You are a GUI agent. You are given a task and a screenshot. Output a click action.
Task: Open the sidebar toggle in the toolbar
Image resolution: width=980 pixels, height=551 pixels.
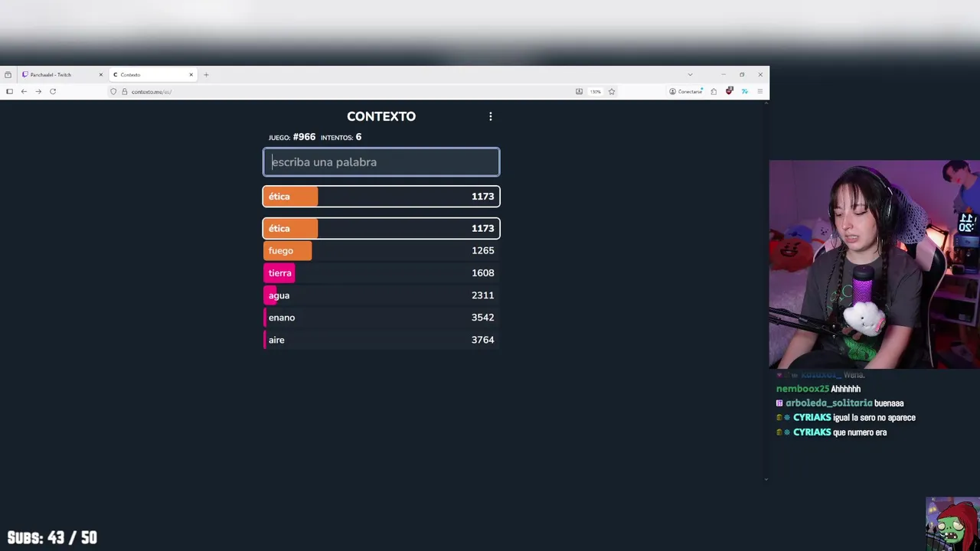(9, 92)
